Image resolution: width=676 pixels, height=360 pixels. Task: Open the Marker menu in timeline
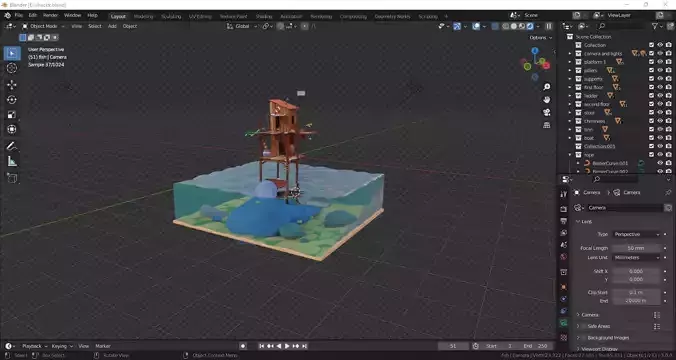click(x=103, y=346)
